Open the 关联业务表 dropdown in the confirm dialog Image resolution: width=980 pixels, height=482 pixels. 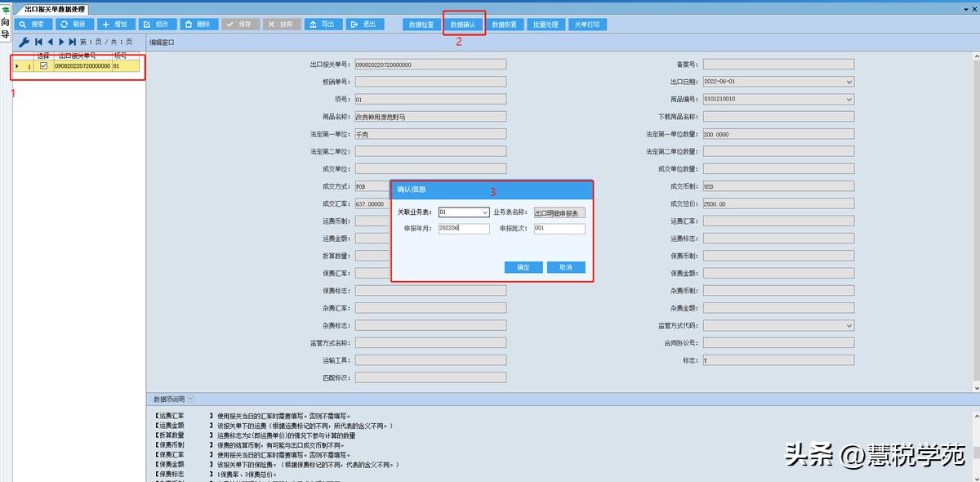click(485, 213)
